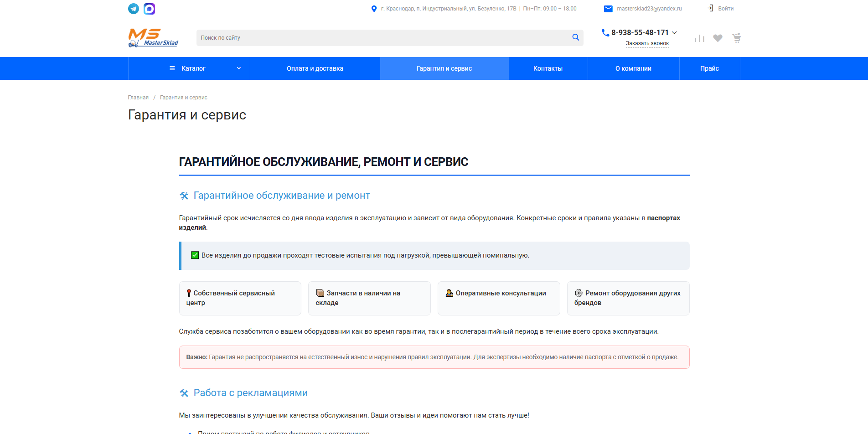Expand the phone numbers dropdown chevron
The height and width of the screenshot is (434, 868).
(675, 32)
